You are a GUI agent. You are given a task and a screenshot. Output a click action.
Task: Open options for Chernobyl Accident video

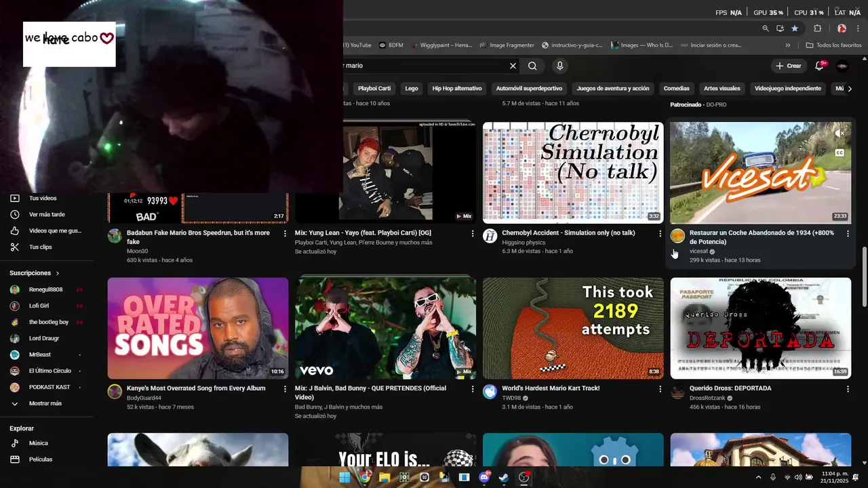coord(660,233)
